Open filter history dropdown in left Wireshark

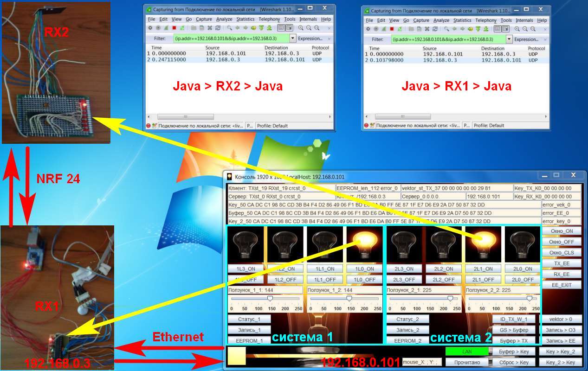click(293, 38)
